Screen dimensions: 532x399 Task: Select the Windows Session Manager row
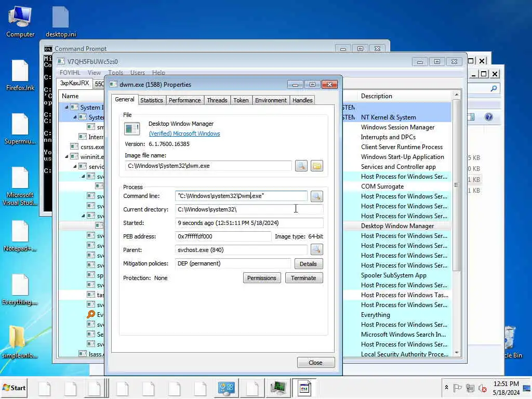pyautogui.click(x=397, y=127)
